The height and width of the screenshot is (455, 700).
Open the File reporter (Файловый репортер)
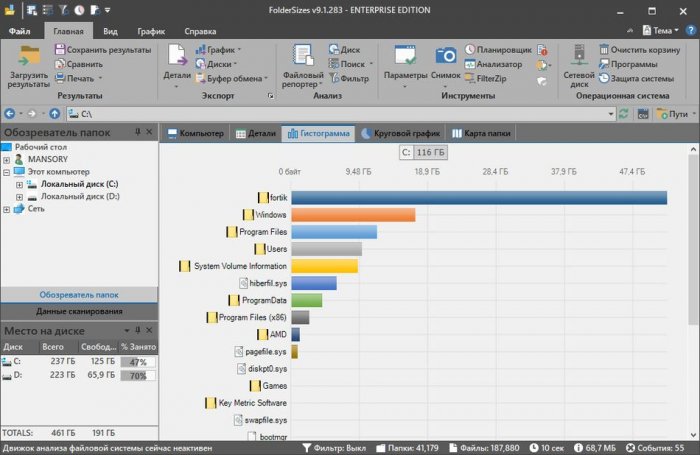click(303, 66)
